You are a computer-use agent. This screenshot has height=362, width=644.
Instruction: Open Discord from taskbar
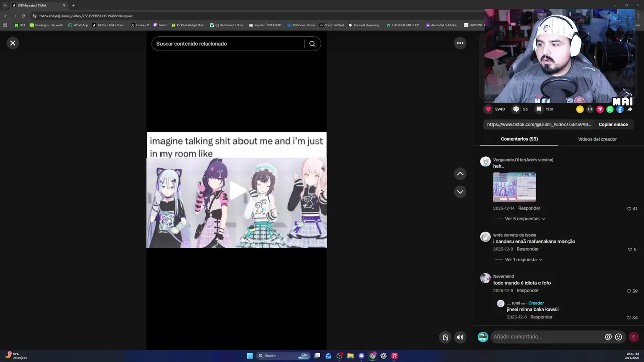(x=361, y=356)
